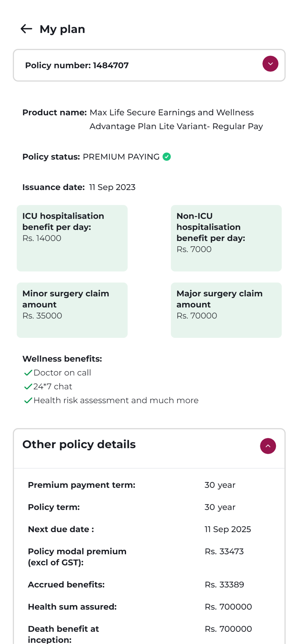
Task: Click the Health risk assessment and much more text
Action: coord(116,401)
